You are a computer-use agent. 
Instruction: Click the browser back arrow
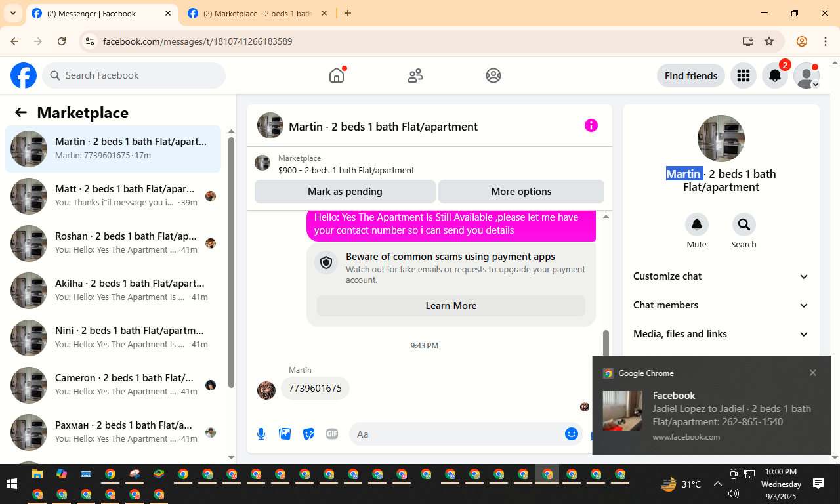click(14, 41)
